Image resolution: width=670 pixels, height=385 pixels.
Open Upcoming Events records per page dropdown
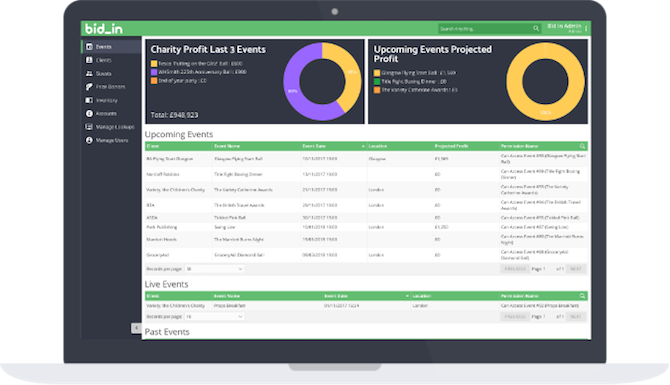pyautogui.click(x=214, y=269)
